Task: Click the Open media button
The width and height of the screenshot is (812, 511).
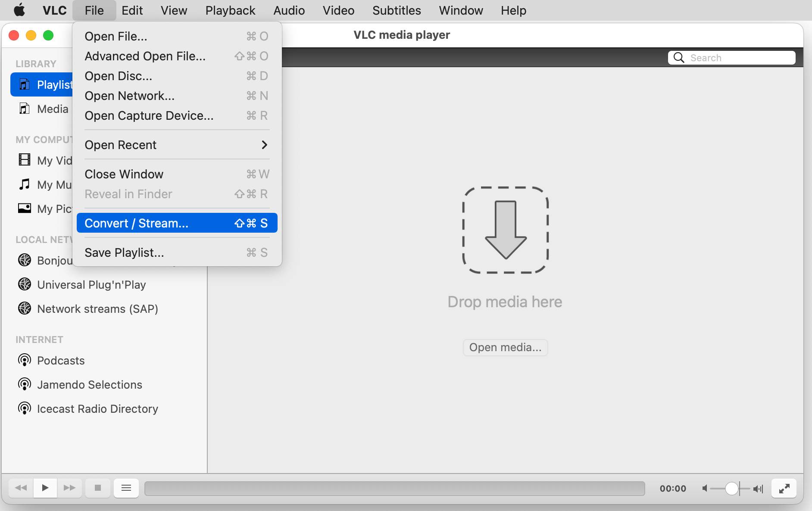Action: click(x=505, y=347)
